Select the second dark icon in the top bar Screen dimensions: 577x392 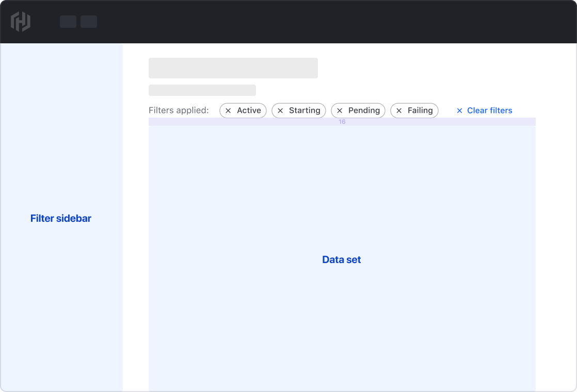tap(89, 22)
